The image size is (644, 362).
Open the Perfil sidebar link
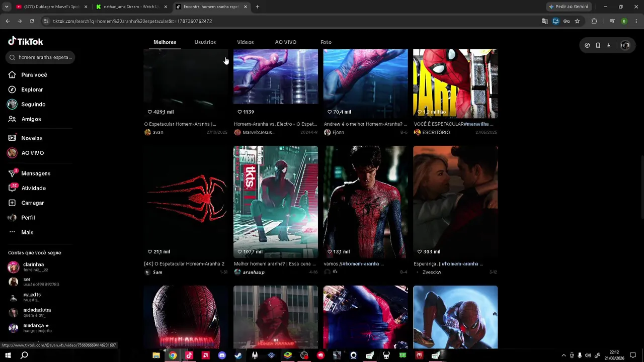28,218
